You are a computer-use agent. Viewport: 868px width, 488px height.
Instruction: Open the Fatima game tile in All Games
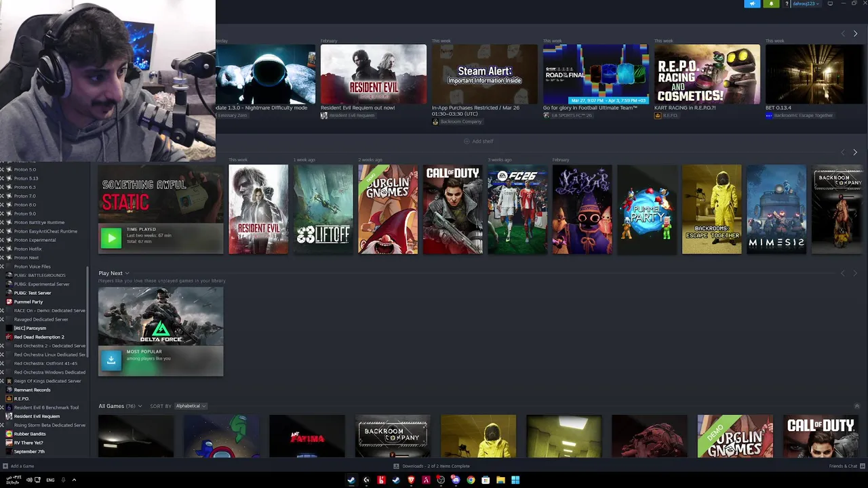click(307, 436)
